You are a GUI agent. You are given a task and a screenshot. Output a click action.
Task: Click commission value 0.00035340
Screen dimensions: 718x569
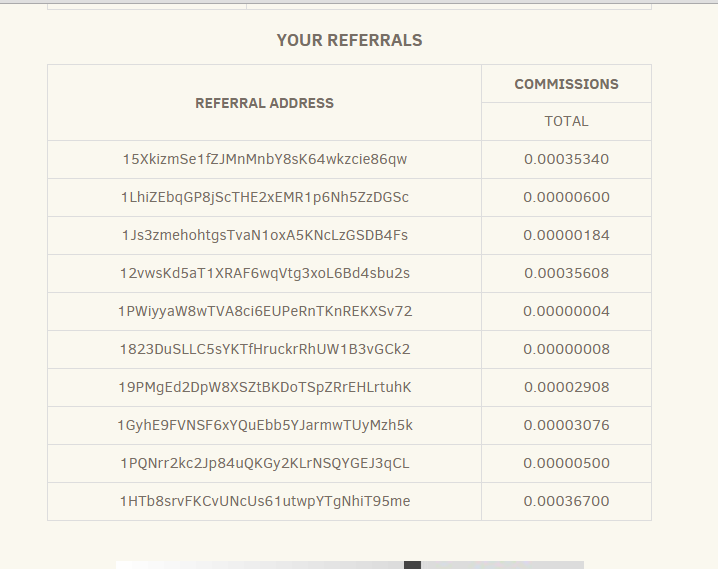tap(566, 160)
